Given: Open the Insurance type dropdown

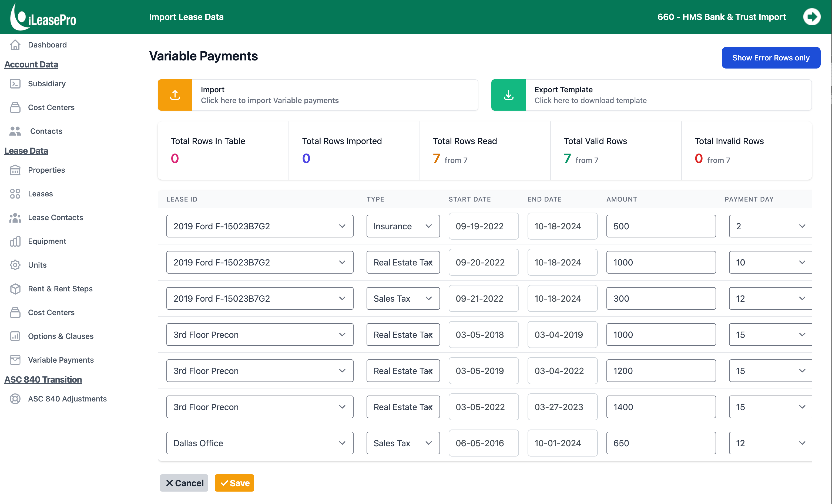Looking at the screenshot, I should 403,226.
